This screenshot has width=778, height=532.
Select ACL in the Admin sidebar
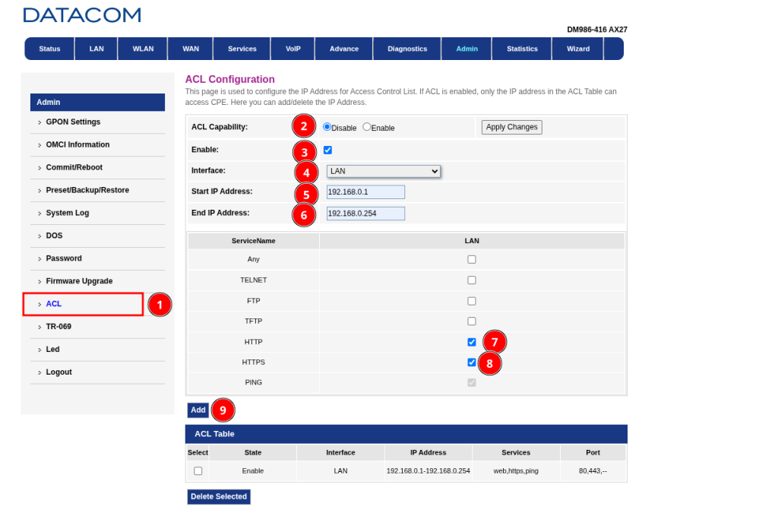[x=54, y=304]
